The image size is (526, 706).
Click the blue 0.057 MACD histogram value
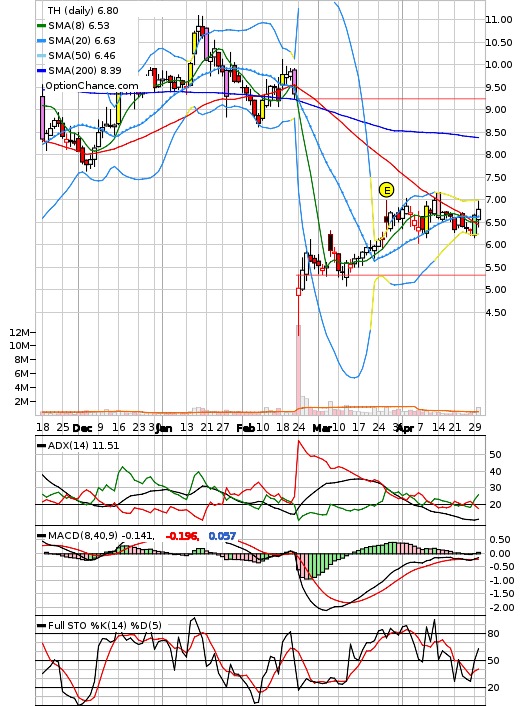tap(222, 536)
